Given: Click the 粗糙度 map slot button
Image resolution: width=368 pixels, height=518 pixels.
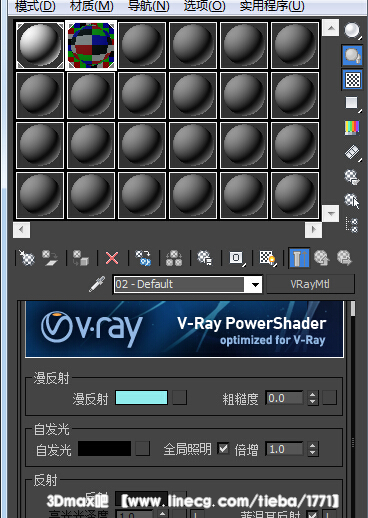Looking at the screenshot, I should click(x=329, y=398).
